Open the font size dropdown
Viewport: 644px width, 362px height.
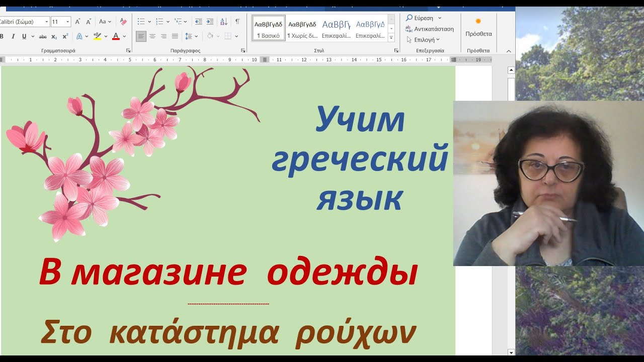pyautogui.click(x=68, y=22)
